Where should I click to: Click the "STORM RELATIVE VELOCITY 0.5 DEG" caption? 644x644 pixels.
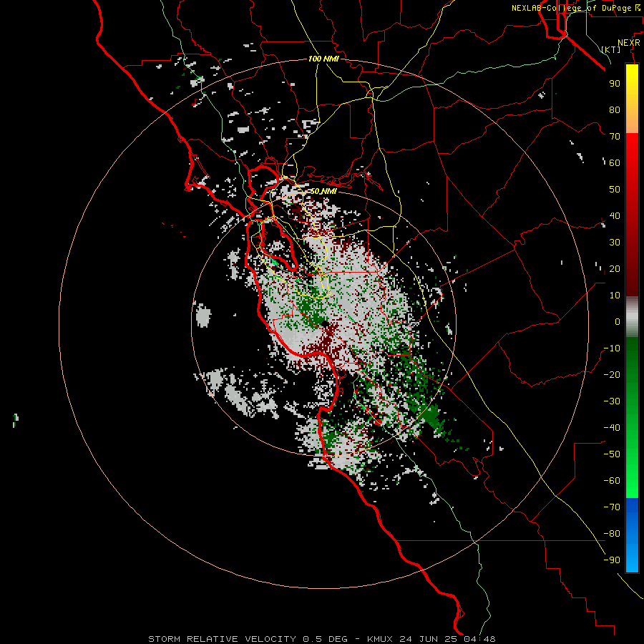coord(248,639)
